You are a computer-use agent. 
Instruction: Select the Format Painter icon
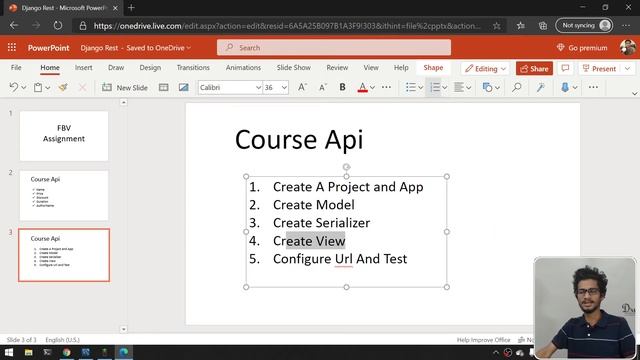click(x=63, y=87)
